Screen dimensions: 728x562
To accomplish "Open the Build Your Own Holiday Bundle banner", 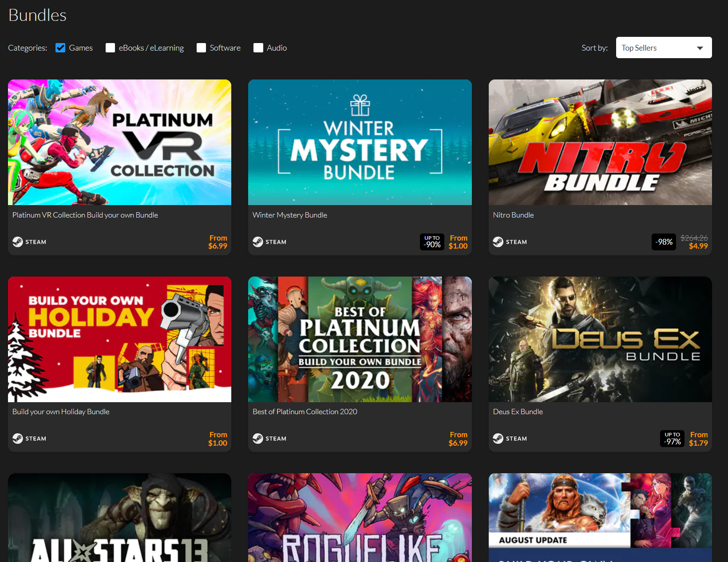I will pos(119,339).
